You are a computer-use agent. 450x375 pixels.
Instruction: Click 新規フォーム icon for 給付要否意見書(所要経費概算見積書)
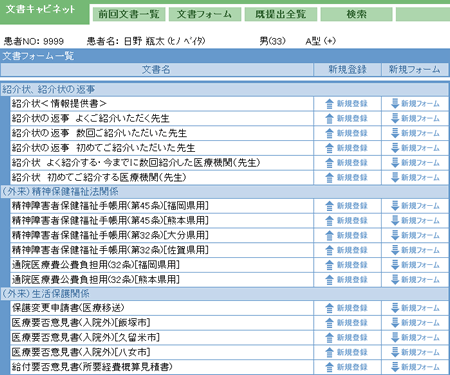point(395,367)
